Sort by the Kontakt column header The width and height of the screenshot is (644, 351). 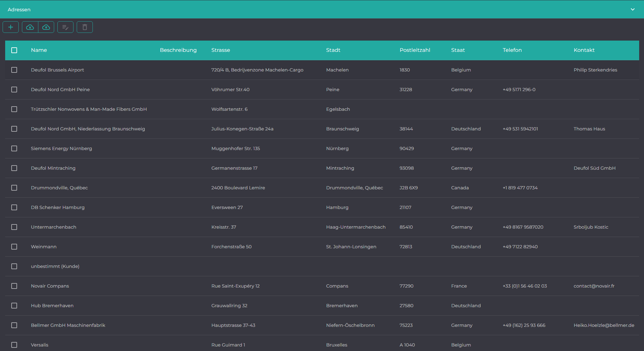tap(584, 50)
